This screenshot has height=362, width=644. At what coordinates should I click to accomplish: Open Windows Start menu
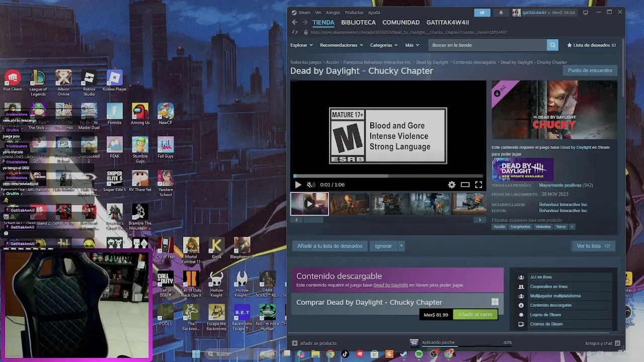point(196,354)
